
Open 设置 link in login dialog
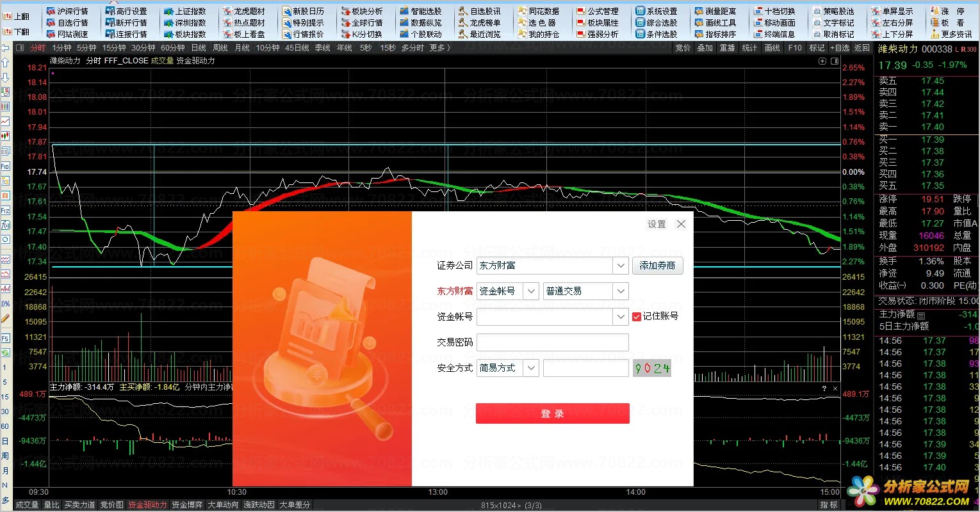tap(657, 224)
